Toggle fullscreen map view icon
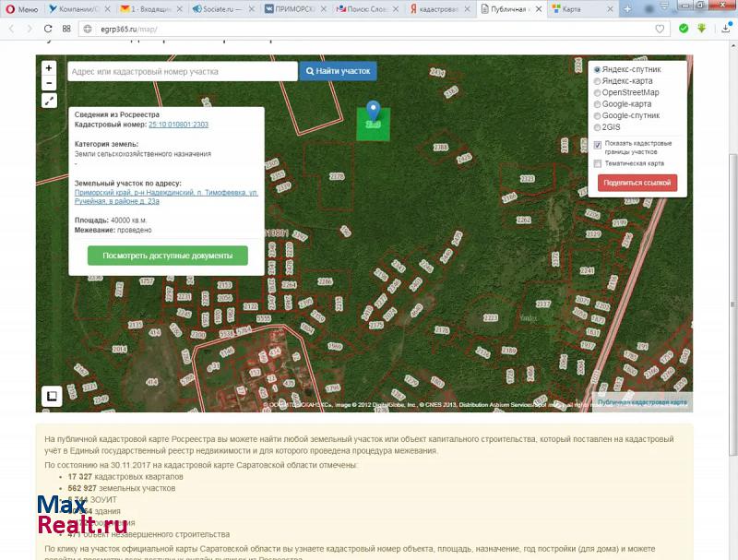Image resolution: width=738 pixels, height=560 pixels. pos(49,101)
